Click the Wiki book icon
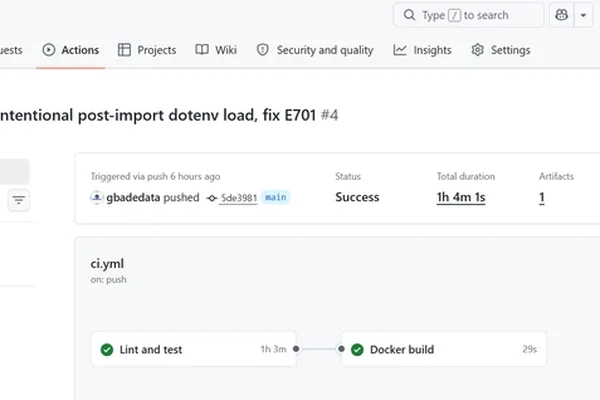 point(202,50)
